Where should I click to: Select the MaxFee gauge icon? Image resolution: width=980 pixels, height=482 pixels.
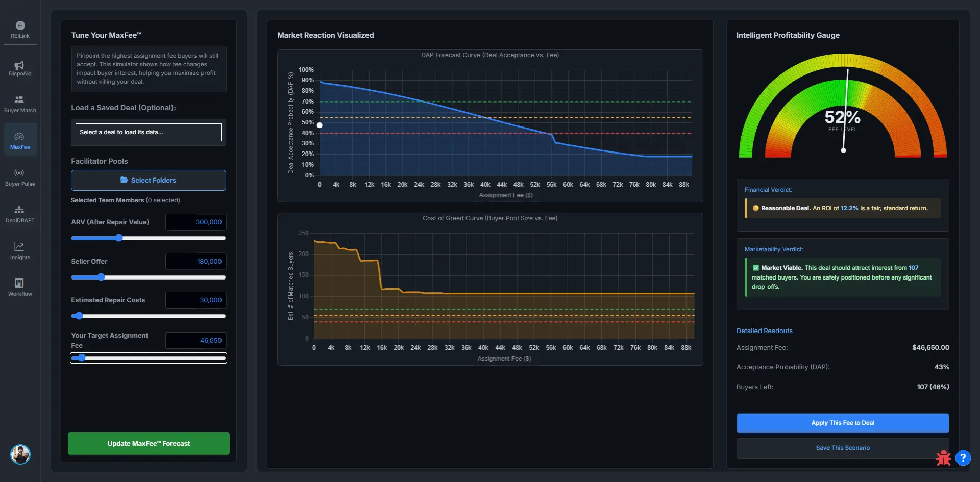pos(19,136)
